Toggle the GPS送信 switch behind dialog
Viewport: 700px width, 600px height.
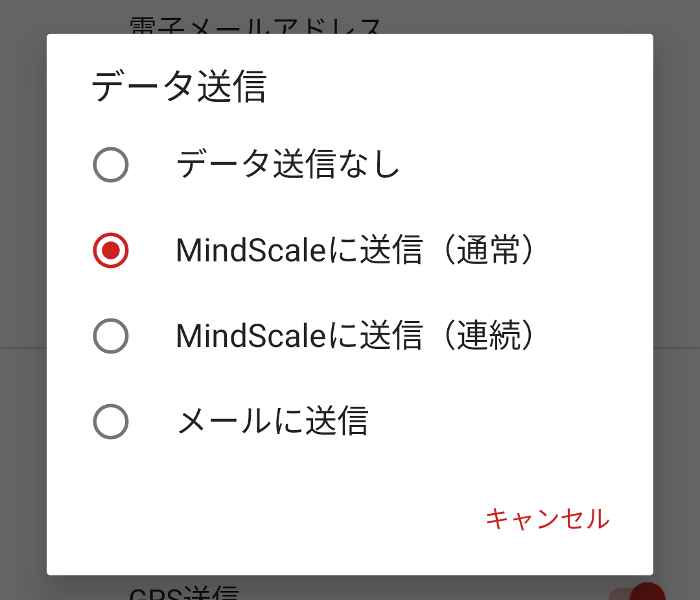638,594
